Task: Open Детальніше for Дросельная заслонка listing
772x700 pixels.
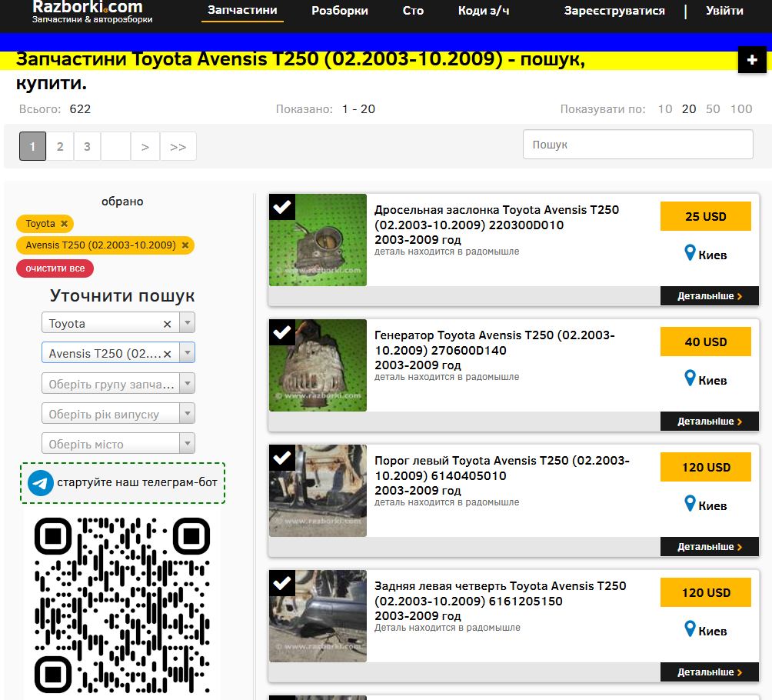Action: click(710, 296)
